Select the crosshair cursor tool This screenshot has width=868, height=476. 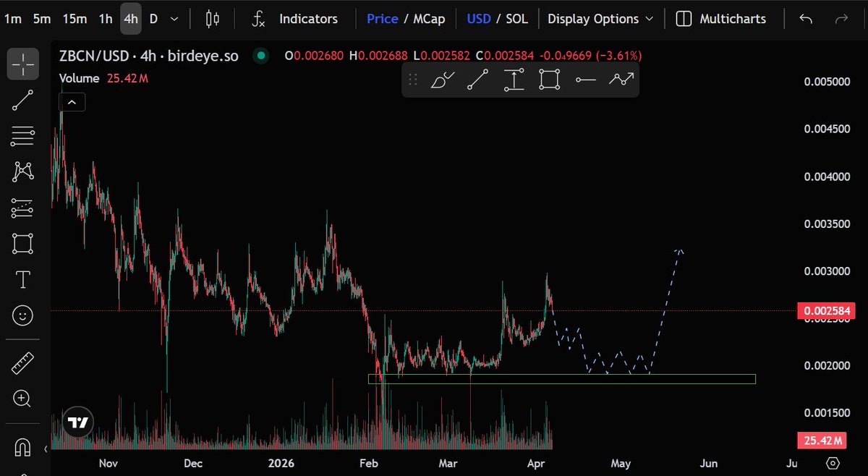click(22, 64)
